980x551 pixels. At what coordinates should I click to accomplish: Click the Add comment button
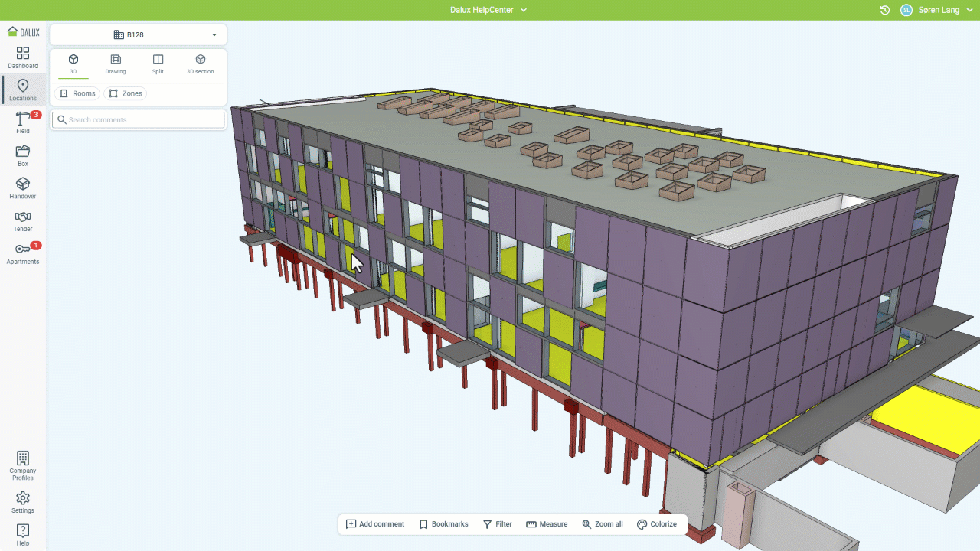tap(375, 524)
